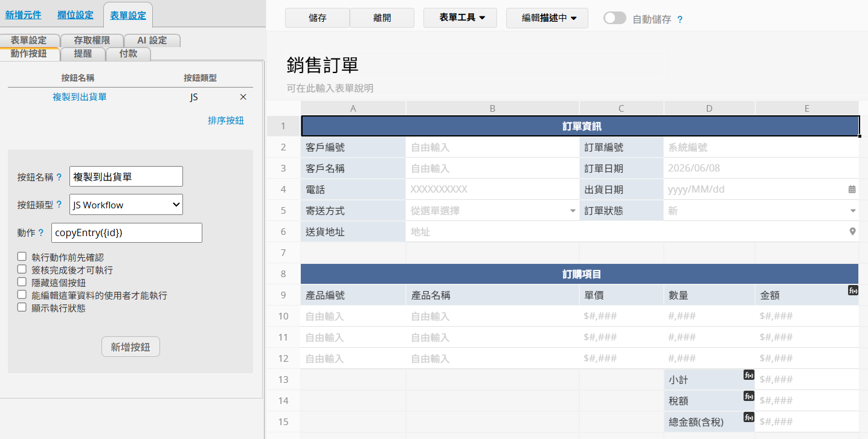
Task: Check 顯示執行狀態 checkbox
Action: point(22,307)
